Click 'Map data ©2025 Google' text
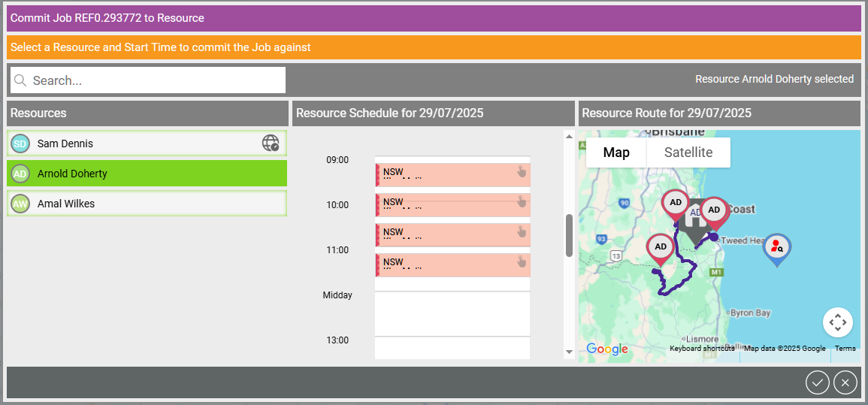 pyautogui.click(x=785, y=349)
